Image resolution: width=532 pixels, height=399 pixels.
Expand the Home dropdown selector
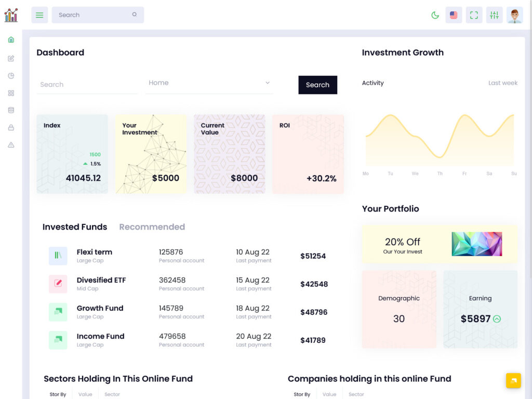(x=209, y=83)
